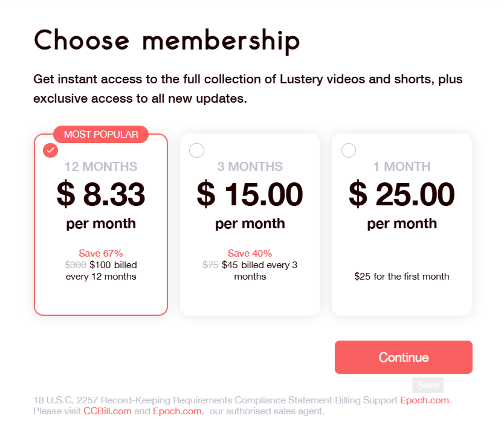Click the "3 MONTHS" plan title
The width and height of the screenshot is (504, 439).
point(250,167)
